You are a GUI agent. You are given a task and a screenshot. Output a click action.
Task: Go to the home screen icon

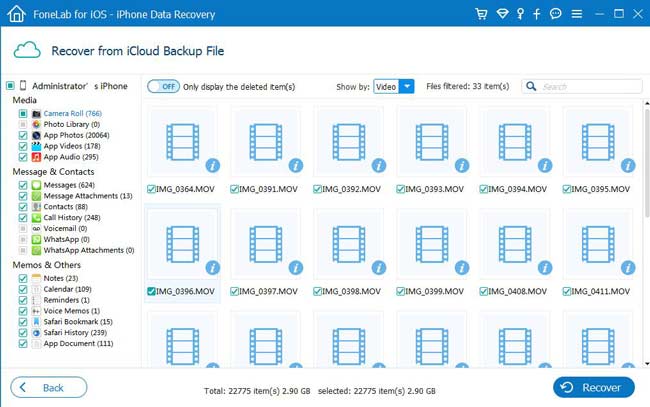(x=16, y=14)
